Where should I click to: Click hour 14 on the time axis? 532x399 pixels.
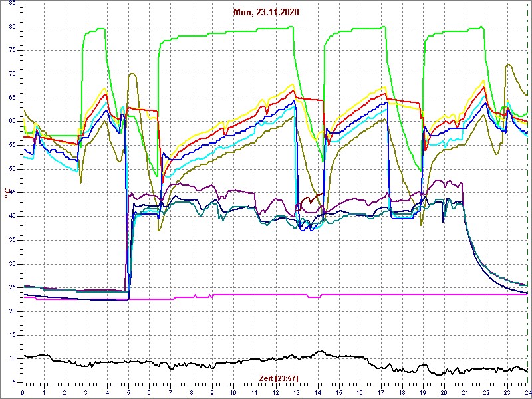317,392
